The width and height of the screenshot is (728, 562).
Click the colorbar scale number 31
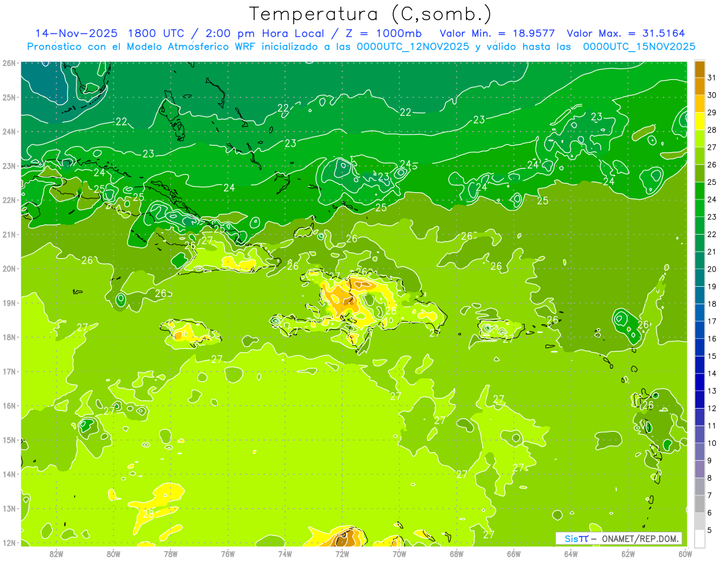tap(712, 78)
